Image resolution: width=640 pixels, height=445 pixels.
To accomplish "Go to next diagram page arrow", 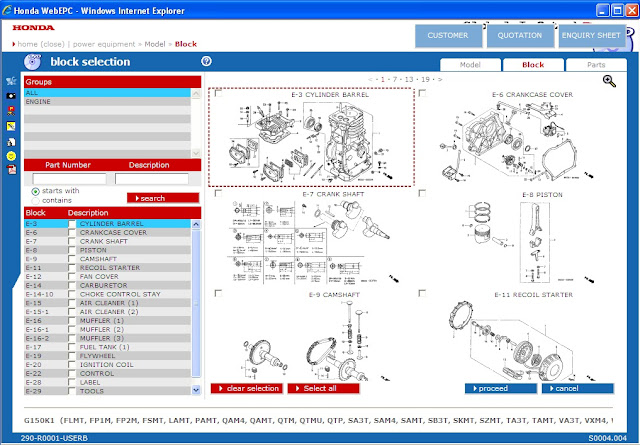I will coord(440,79).
